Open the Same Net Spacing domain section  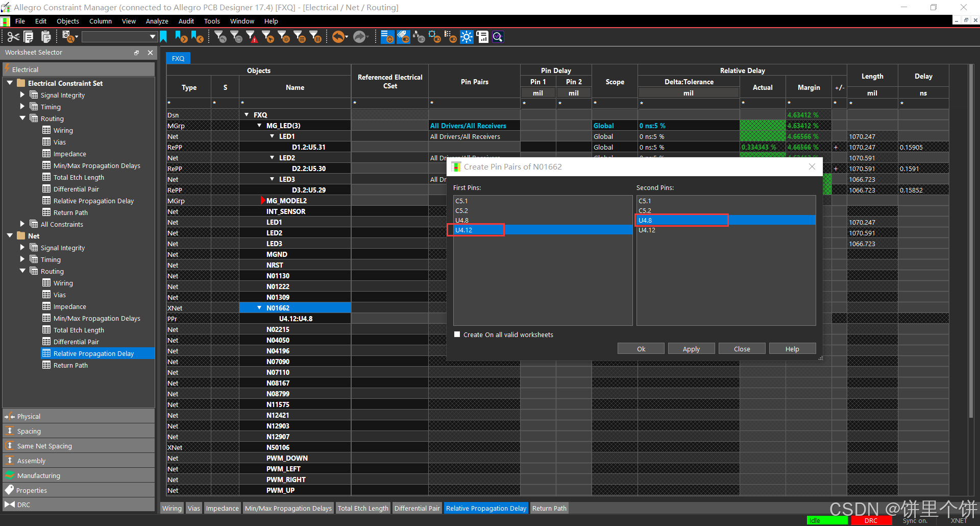[x=79, y=446]
